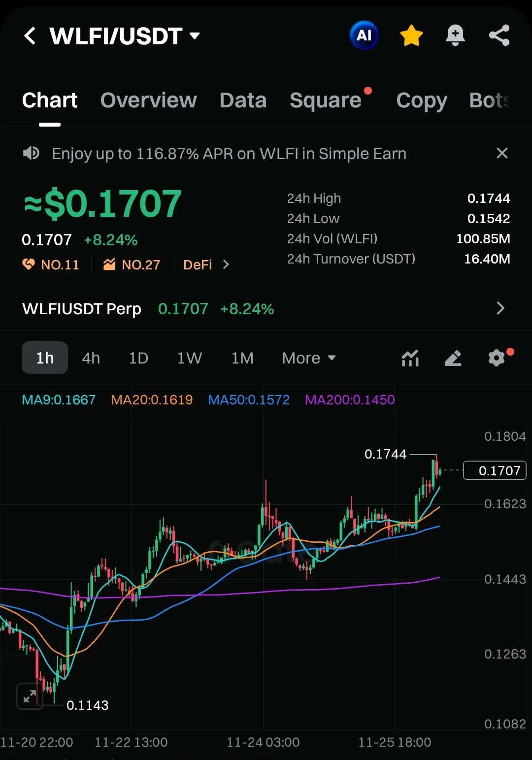Open the AI assistant icon

[364, 35]
